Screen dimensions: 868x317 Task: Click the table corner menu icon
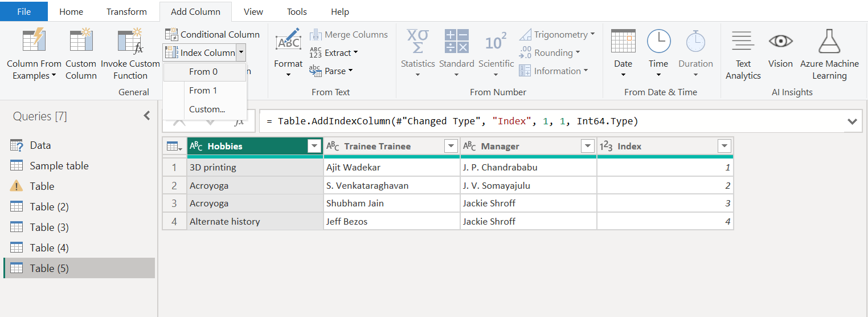tap(174, 147)
